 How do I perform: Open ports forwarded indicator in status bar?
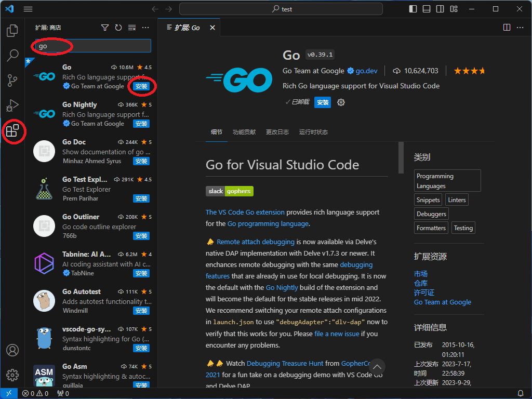coord(63,393)
